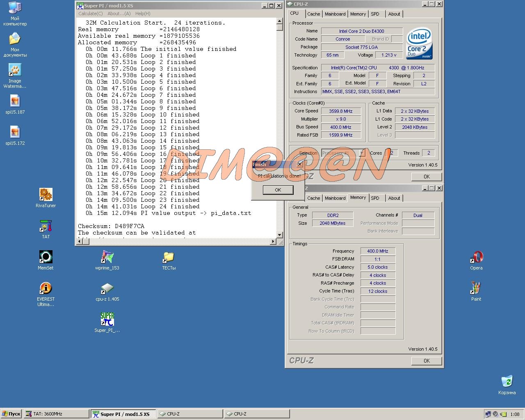
Task: Activate the second CPU-Z taskbar button
Action: [x=257, y=414]
